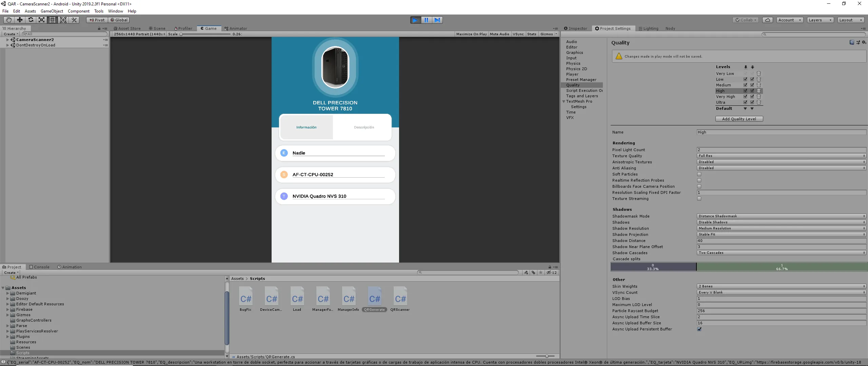
Task: Delete the Very Low quality level
Action: (759, 74)
